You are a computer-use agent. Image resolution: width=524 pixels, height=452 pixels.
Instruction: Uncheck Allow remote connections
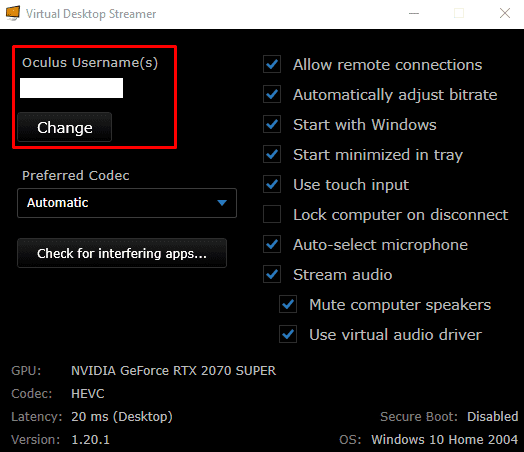coord(272,64)
